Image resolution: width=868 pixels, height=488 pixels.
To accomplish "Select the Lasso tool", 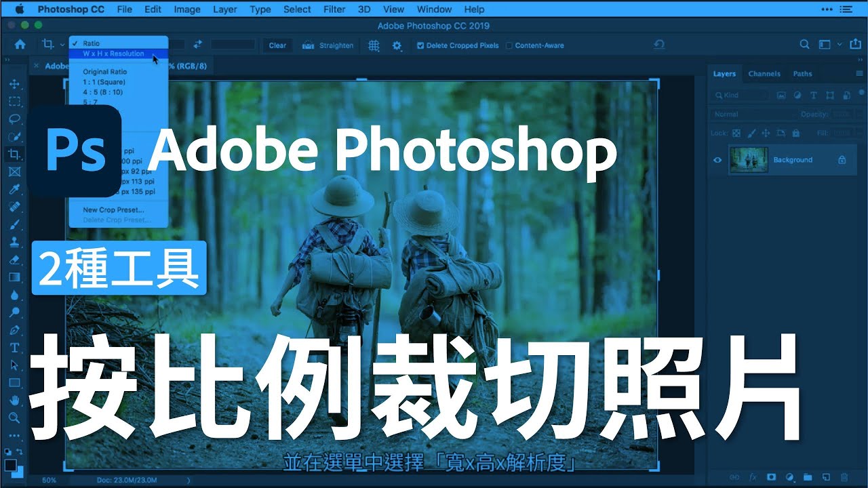I will (14, 119).
